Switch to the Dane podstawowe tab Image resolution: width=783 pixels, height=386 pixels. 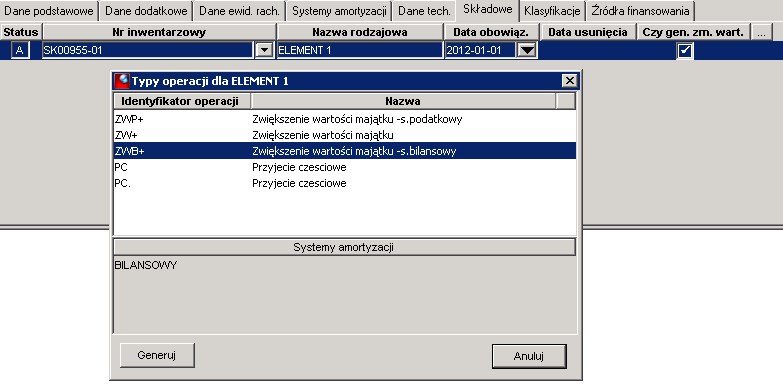[49, 11]
